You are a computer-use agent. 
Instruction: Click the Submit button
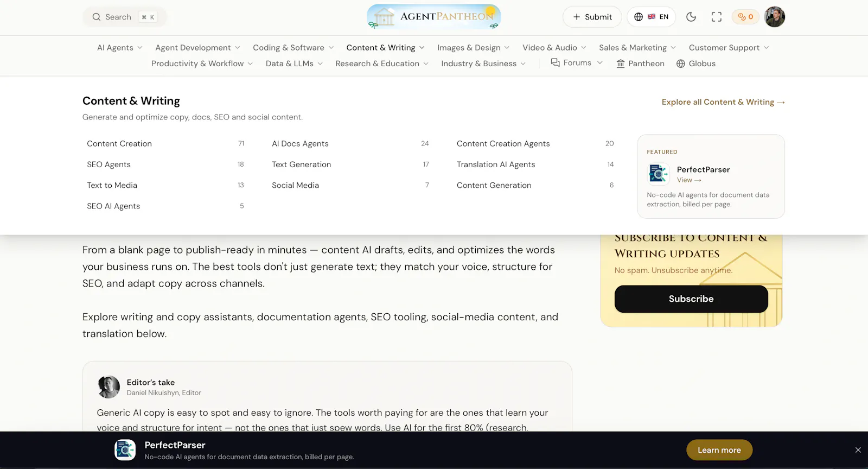pyautogui.click(x=592, y=17)
